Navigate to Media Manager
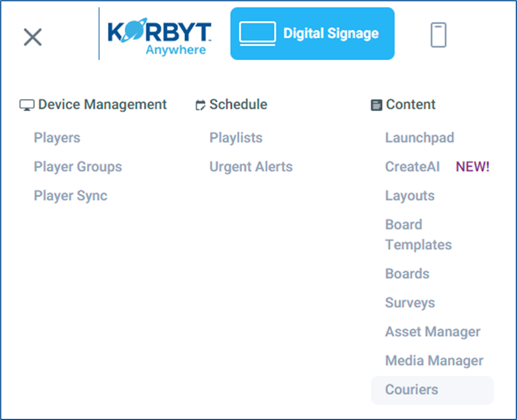This screenshot has height=420, width=517. [434, 360]
